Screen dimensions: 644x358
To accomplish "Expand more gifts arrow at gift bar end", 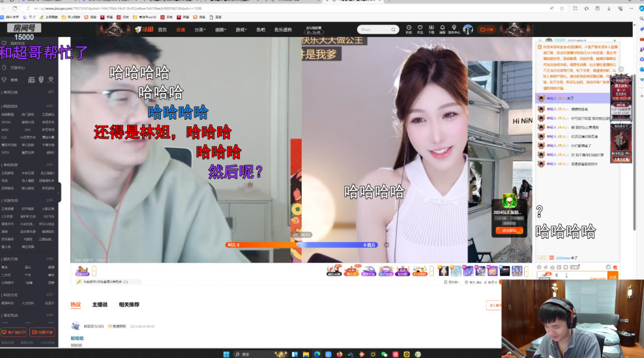I will tap(527, 270).
